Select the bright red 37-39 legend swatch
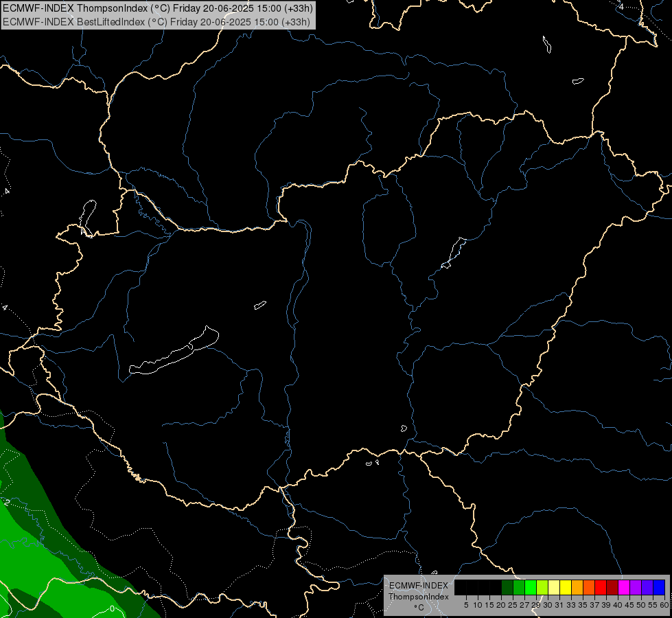 pos(601,587)
